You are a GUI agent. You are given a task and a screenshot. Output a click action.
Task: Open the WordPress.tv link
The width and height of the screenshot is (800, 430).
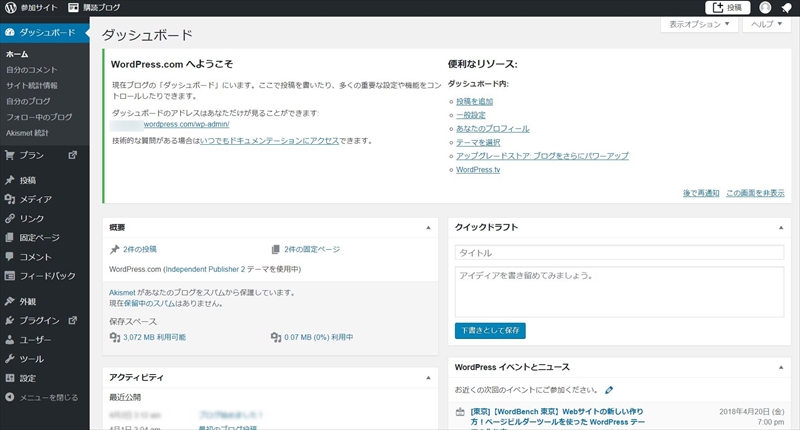click(478, 169)
